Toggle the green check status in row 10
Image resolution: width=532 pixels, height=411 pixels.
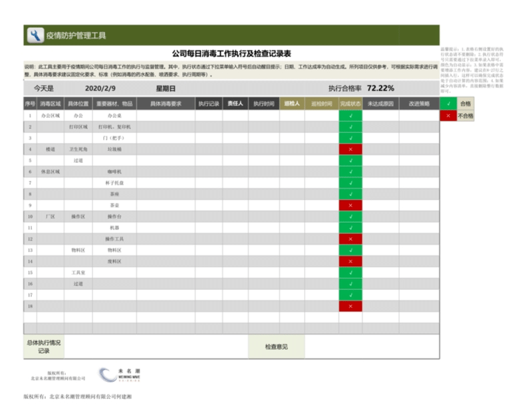350,217
